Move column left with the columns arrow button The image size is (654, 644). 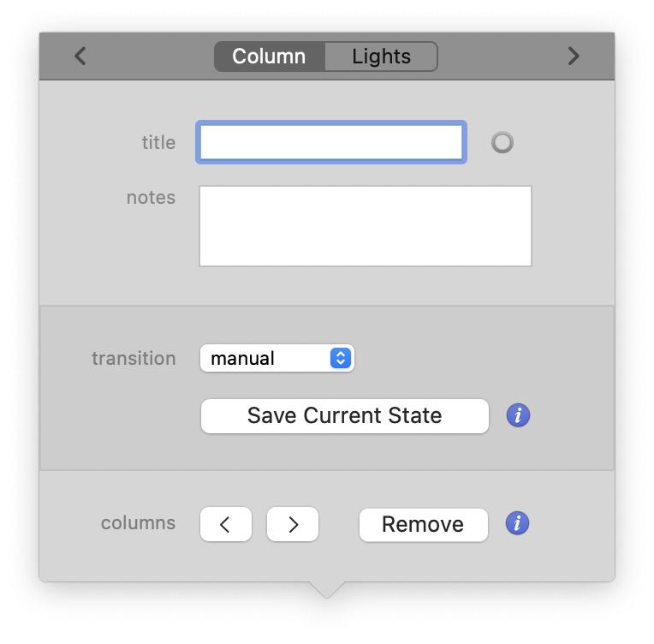pyautogui.click(x=226, y=524)
